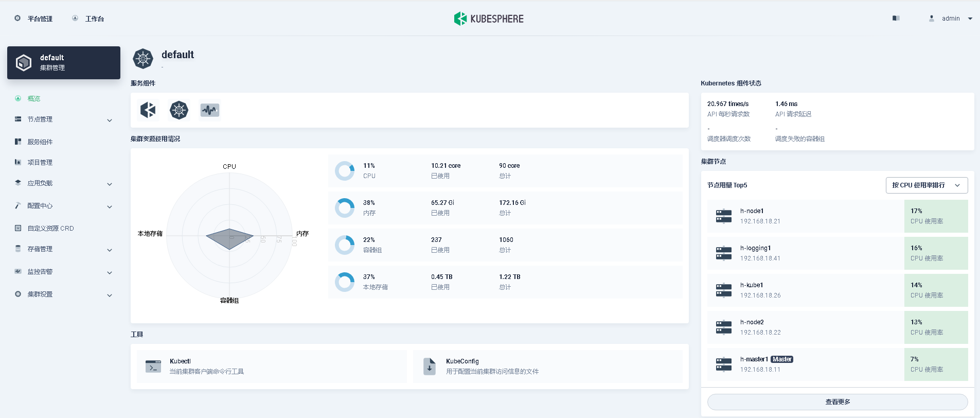Viewport: 980px width, 418px height.
Task: Expand the 应用负载 chevron
Action: click(x=110, y=184)
